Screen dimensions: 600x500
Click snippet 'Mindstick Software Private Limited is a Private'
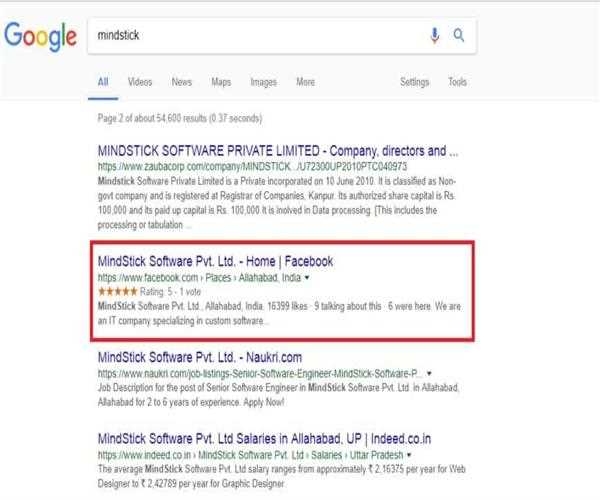pyautogui.click(x=277, y=203)
